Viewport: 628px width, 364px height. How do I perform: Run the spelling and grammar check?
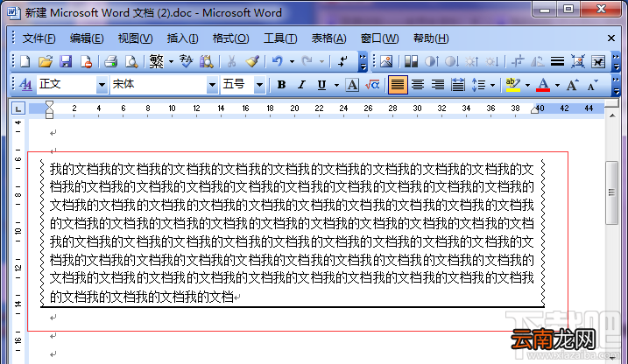coord(187,61)
